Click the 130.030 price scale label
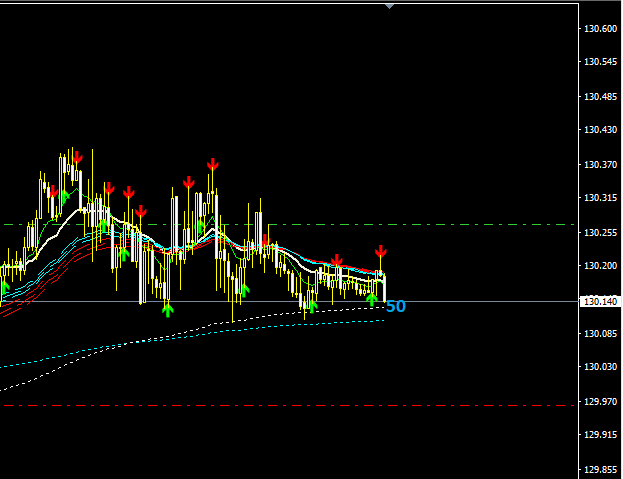 point(600,366)
